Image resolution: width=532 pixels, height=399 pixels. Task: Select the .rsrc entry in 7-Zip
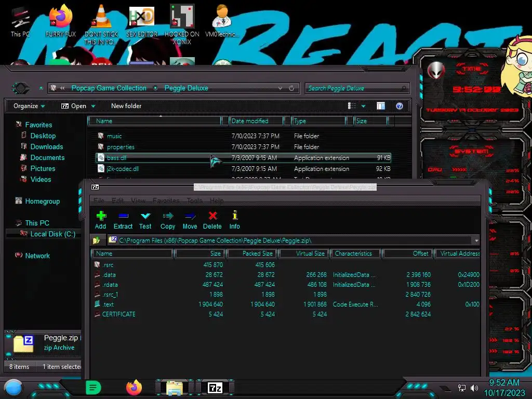(108, 265)
